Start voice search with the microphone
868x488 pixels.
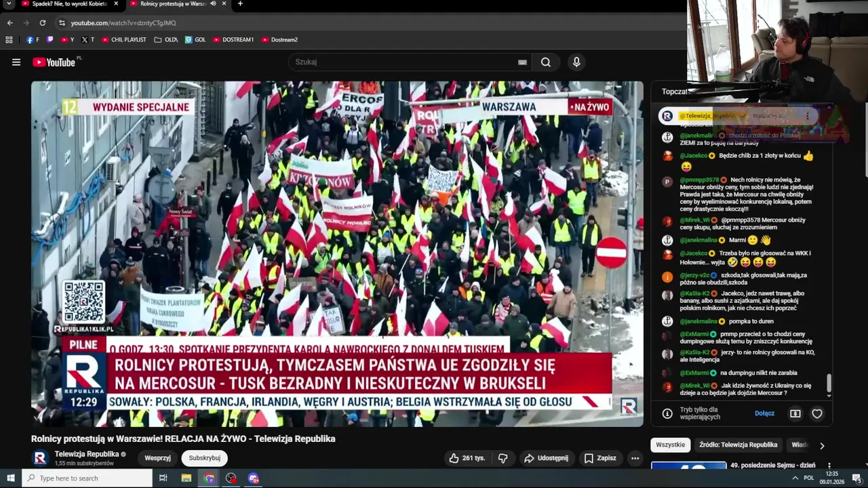(x=576, y=62)
